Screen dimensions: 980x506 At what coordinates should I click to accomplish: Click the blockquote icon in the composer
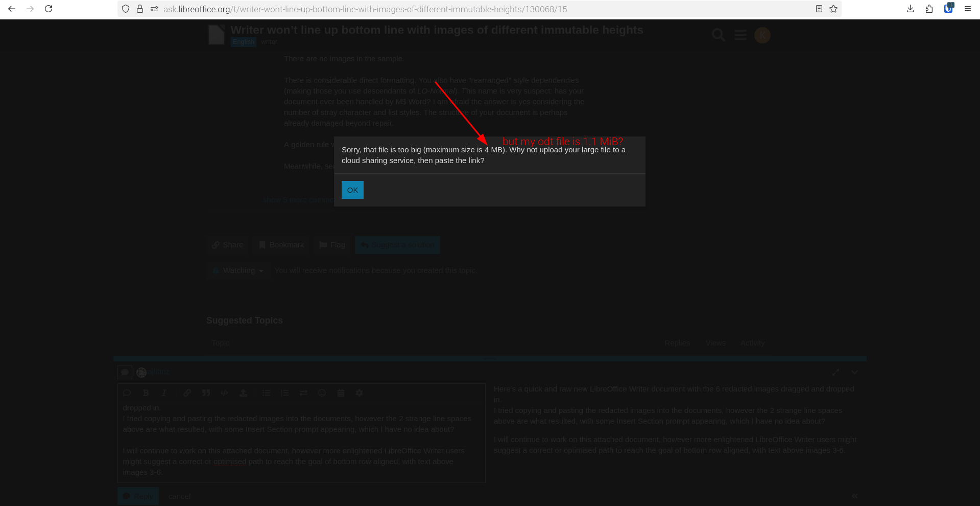[206, 393]
